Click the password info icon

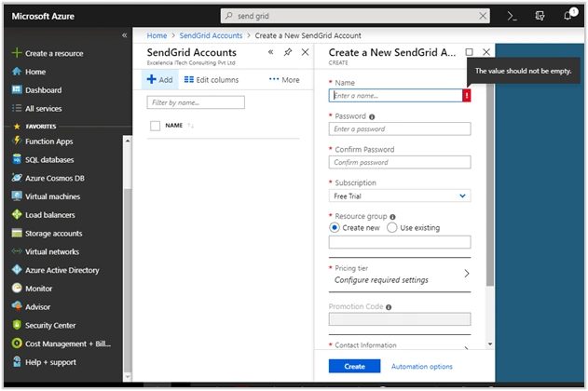pyautogui.click(x=372, y=117)
